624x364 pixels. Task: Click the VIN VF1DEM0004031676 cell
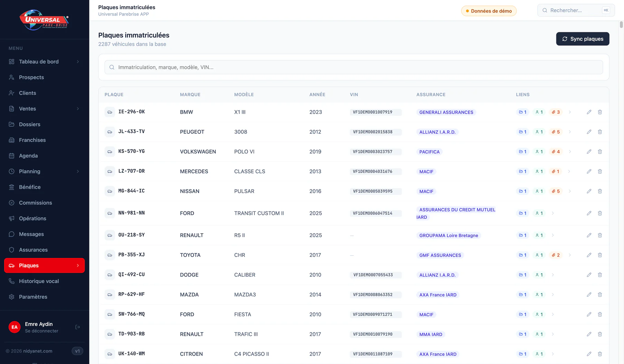pyautogui.click(x=375, y=171)
